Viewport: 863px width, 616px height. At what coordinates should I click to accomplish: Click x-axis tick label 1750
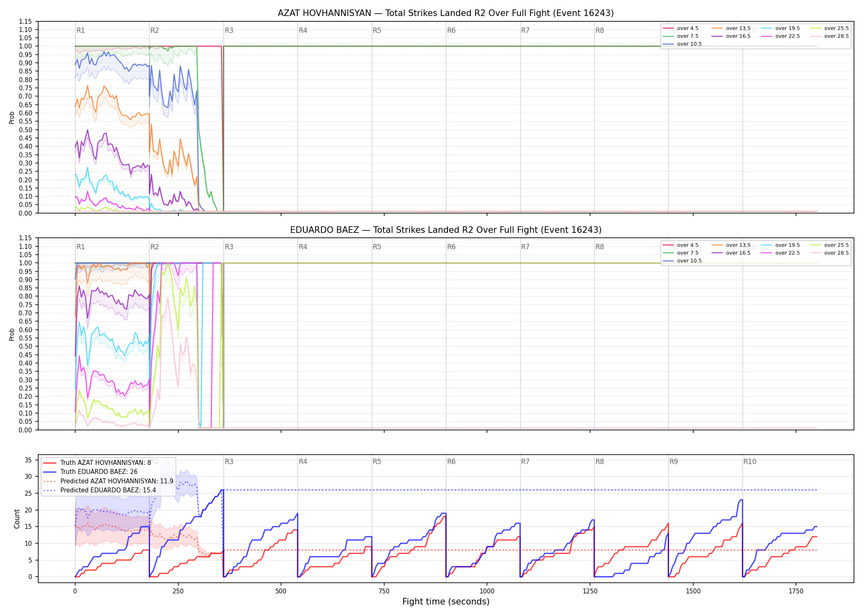pos(796,591)
